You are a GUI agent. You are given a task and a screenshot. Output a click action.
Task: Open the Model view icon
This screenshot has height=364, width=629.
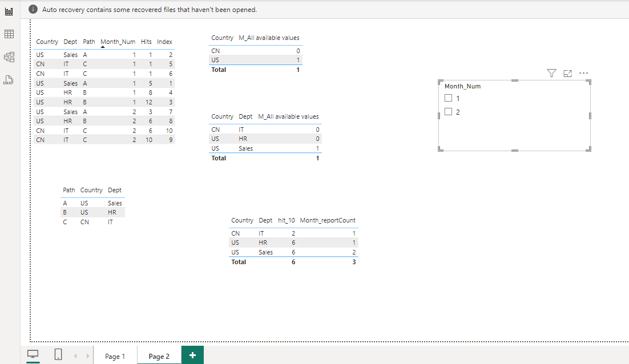click(9, 57)
